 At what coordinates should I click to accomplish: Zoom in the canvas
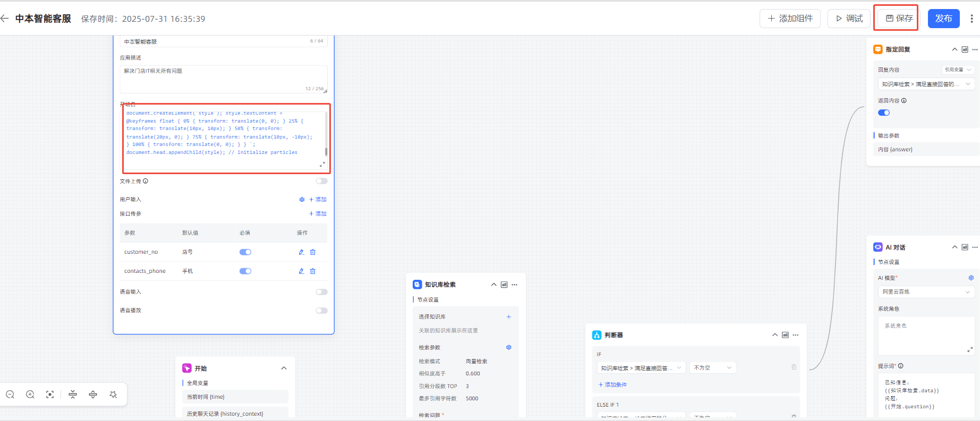click(30, 394)
